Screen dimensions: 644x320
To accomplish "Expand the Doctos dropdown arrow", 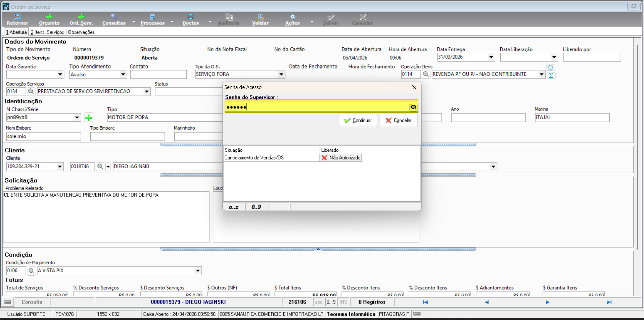I will pos(210,21).
